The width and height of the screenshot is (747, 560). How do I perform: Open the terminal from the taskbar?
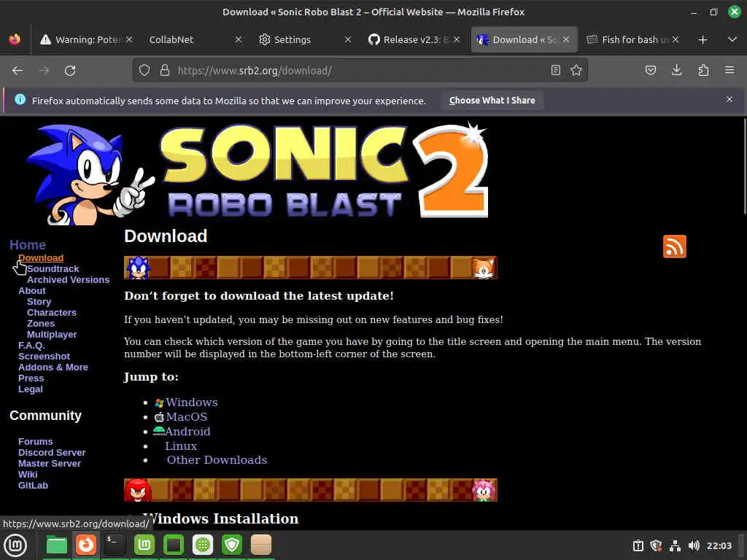(115, 545)
